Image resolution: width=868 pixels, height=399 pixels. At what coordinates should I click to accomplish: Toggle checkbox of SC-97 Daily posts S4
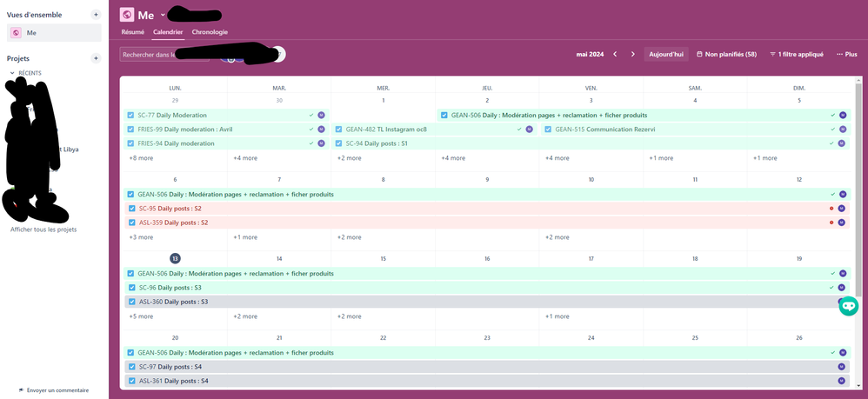131,367
